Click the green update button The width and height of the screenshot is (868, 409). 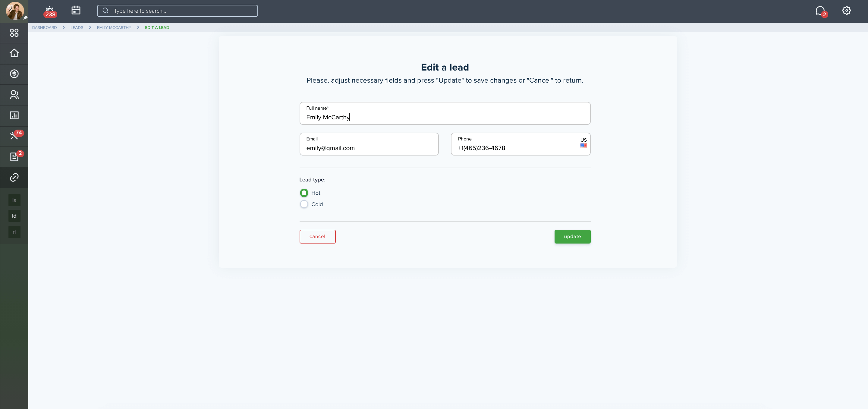[x=573, y=237]
